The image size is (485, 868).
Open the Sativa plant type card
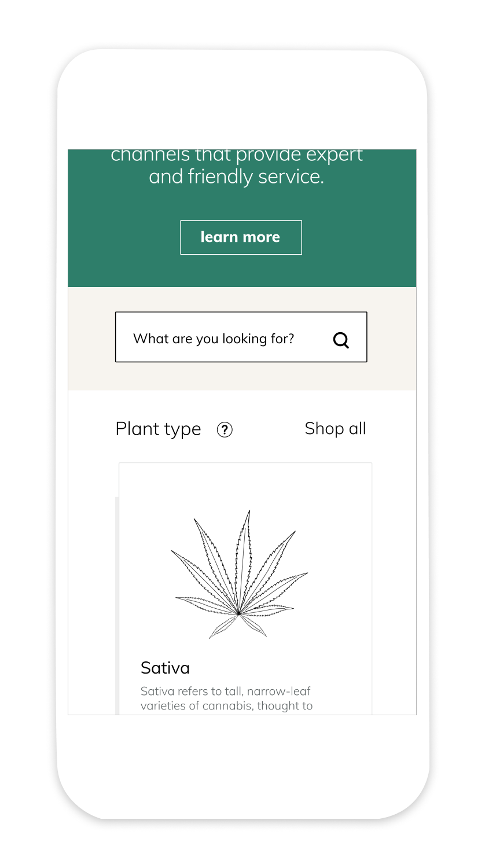[x=245, y=589]
